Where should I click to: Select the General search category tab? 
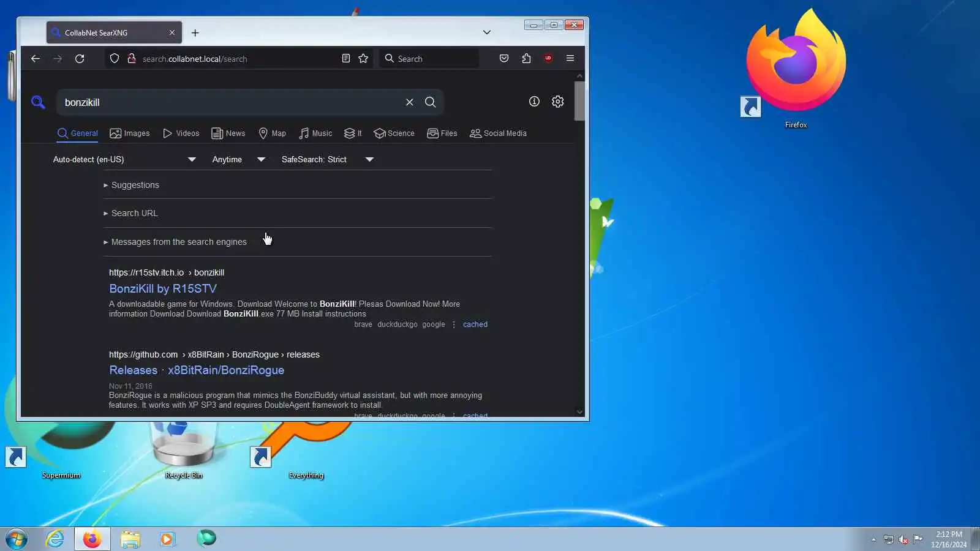(x=77, y=133)
